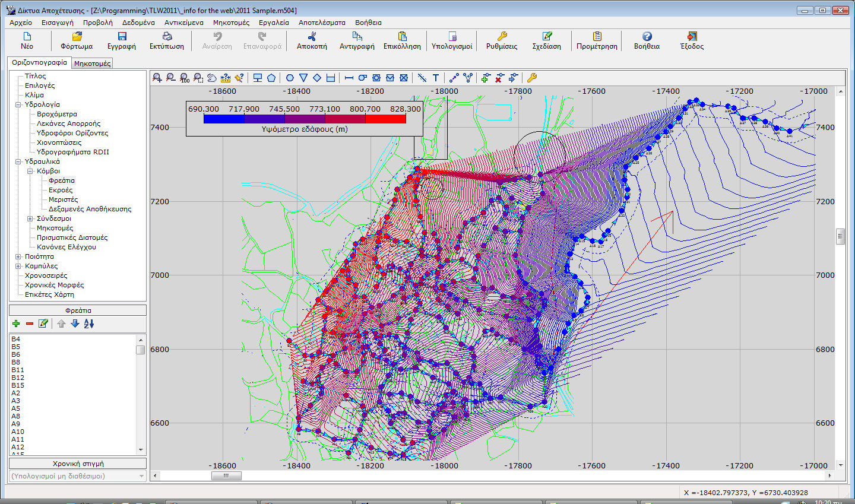Expand the Καμπύλες tree node
Screen dimensions: 855x504
(18, 266)
